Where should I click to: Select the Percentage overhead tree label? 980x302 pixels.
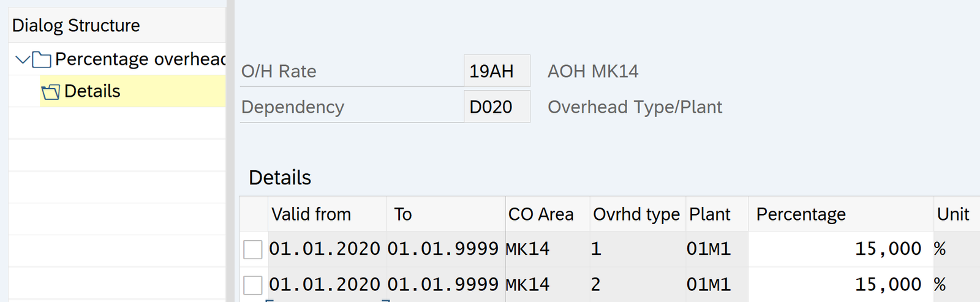pyautogui.click(x=140, y=59)
